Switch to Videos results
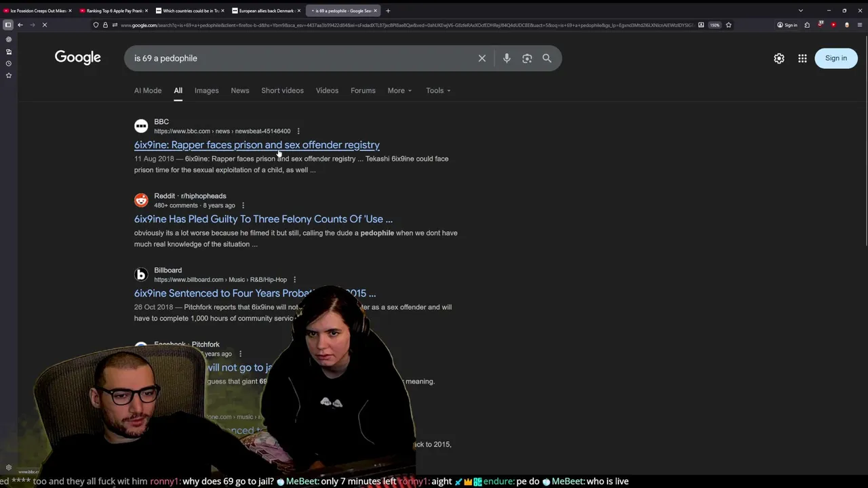868x488 pixels. tap(327, 91)
